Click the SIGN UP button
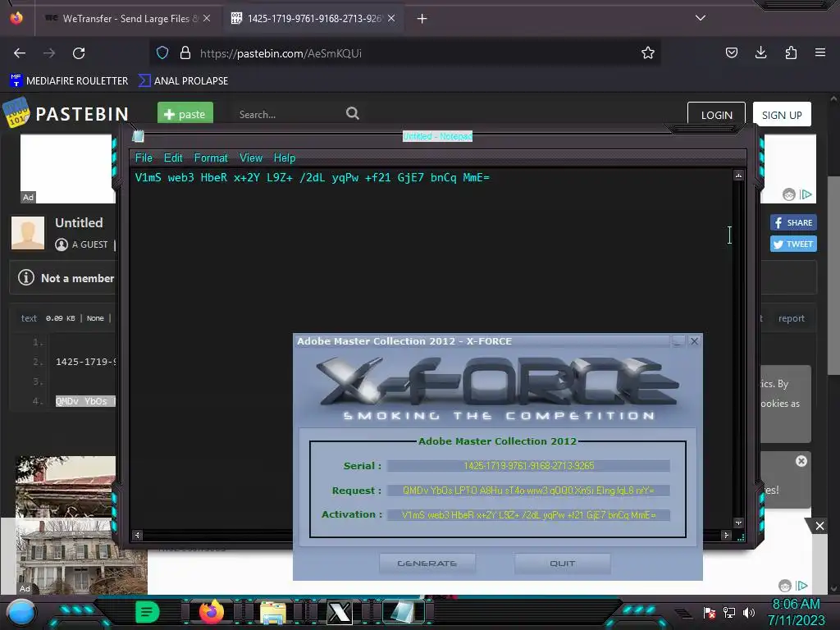 pos(782,115)
